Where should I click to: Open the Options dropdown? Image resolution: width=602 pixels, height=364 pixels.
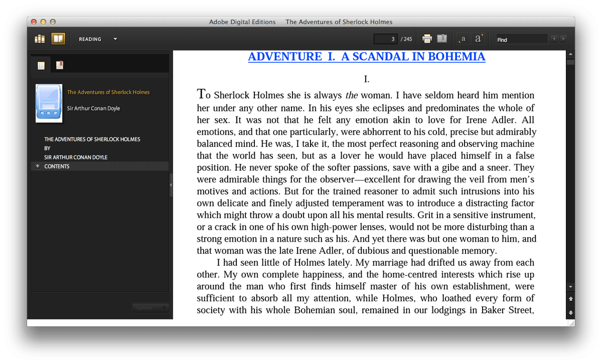pyautogui.click(x=150, y=307)
